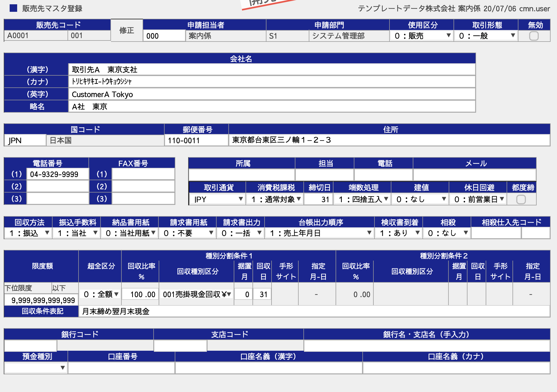The height and width of the screenshot is (392, 557).
Task: Open the 回収種別区分 001売掛現金回収 dropdown
Action: tap(197, 294)
